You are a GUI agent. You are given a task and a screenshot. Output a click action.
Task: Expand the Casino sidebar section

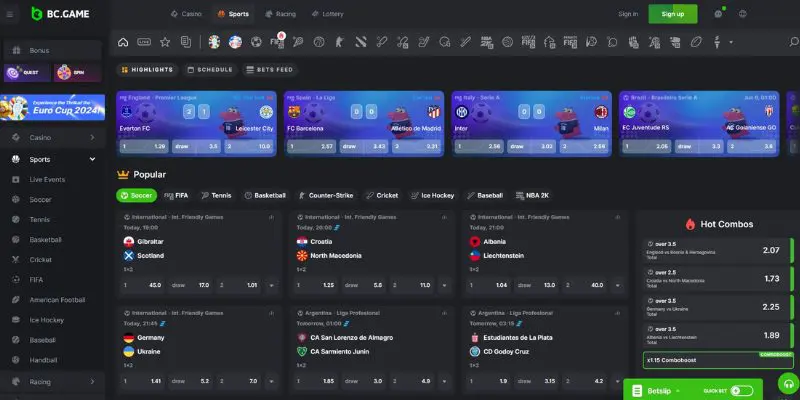pyautogui.click(x=92, y=137)
